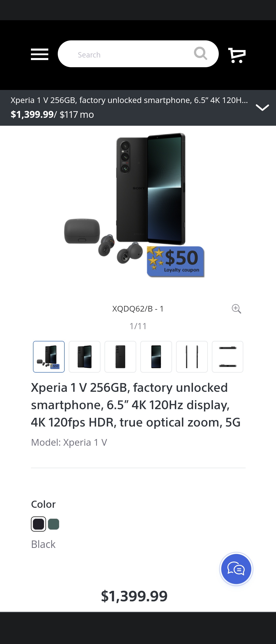This screenshot has height=644, width=276.
Task: Click the $50 Loyalty coupon badge
Action: 176,261
